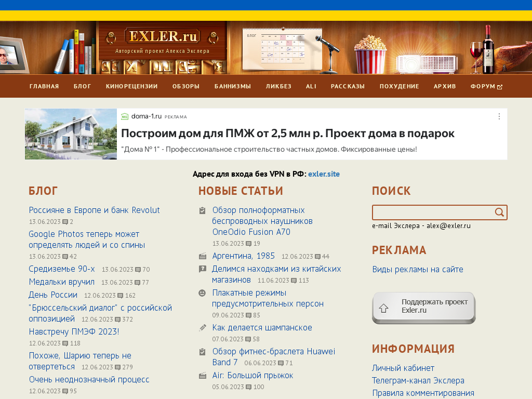Open the ad headline Построим дом для ПМЖ

(288, 134)
